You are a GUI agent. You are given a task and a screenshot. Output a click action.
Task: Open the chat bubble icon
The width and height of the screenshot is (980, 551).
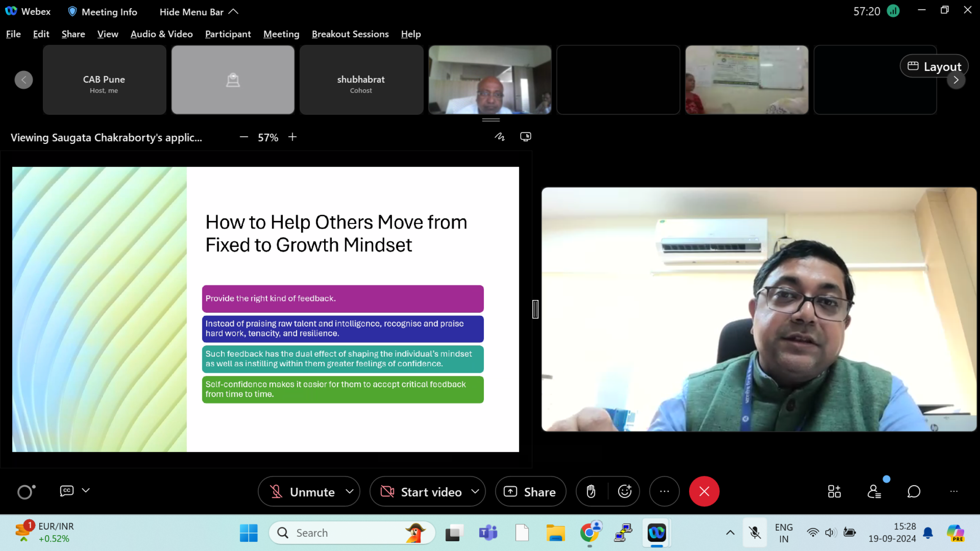[x=914, y=492]
